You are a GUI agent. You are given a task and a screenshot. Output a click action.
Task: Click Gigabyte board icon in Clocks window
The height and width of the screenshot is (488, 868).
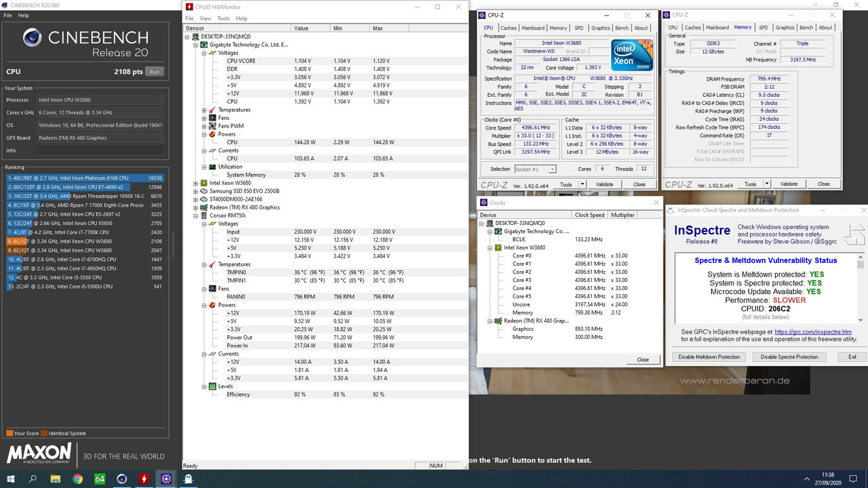pos(498,231)
